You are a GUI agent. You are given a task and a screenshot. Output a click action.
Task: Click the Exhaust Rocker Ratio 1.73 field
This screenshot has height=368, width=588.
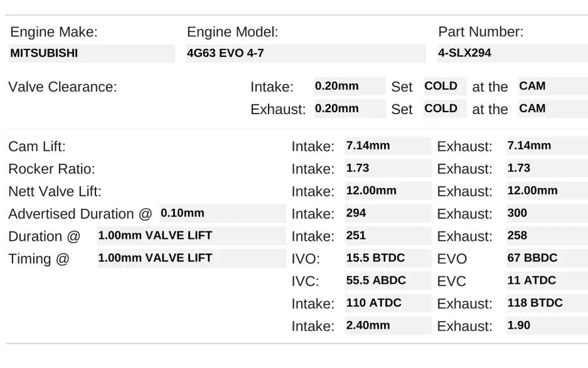pyautogui.click(x=546, y=168)
